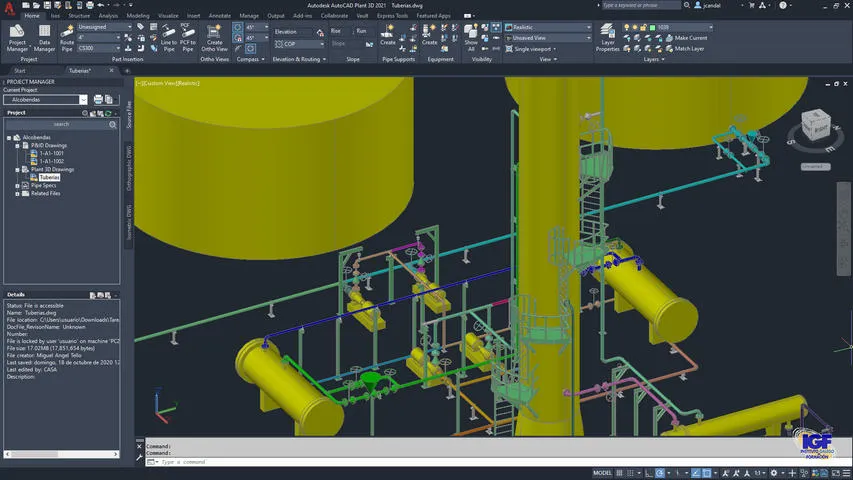Screen dimensions: 853x480
Task: Select the Tuberias drawing in tree
Action: (x=49, y=177)
